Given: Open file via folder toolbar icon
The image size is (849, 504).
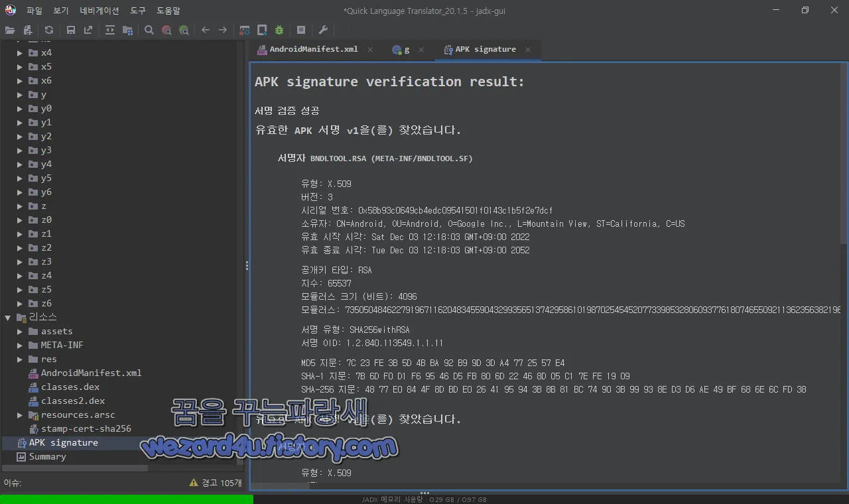Looking at the screenshot, I should tap(10, 30).
